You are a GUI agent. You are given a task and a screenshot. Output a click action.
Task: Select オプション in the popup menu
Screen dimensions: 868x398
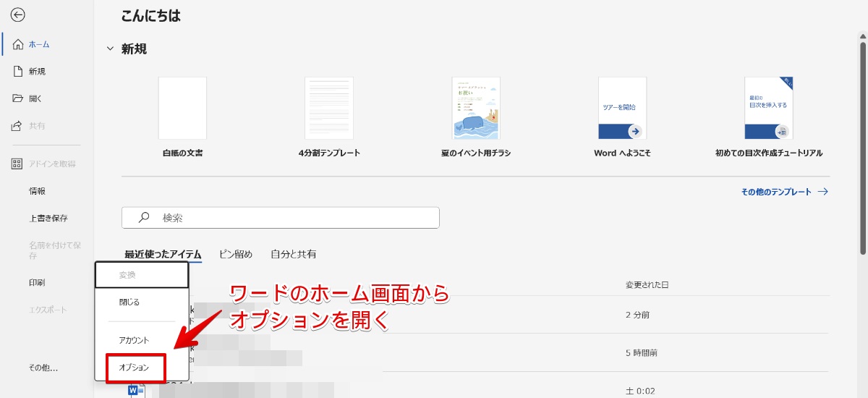click(135, 368)
